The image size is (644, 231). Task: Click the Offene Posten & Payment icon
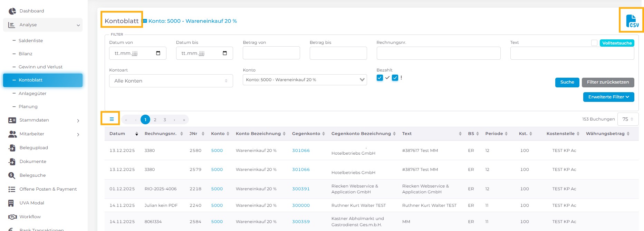tap(12, 189)
